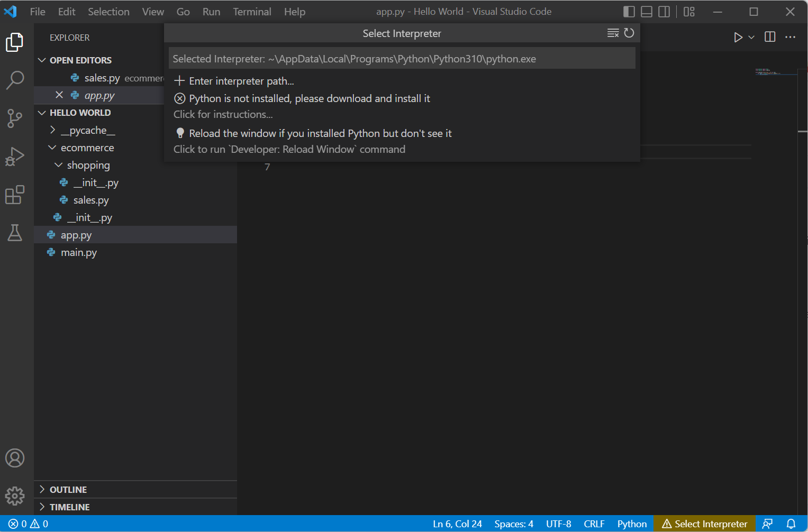Split the editor using the title bar icon
This screenshot has width=808, height=532.
(x=769, y=37)
